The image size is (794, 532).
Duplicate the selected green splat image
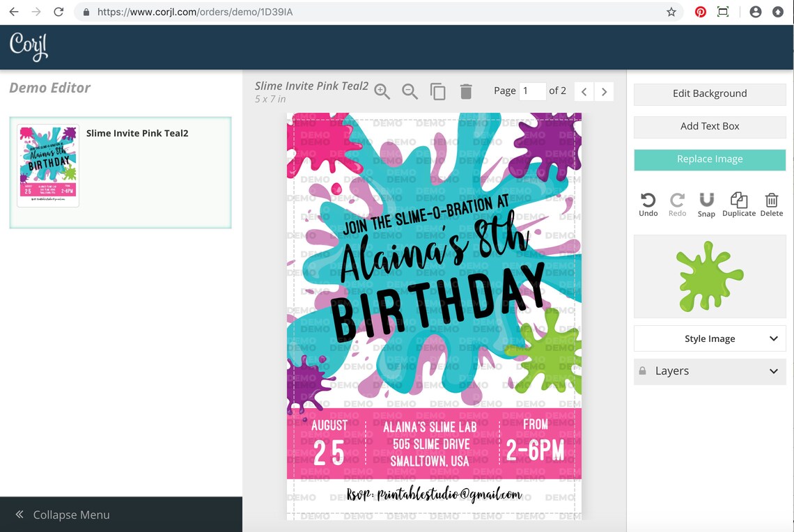738,203
